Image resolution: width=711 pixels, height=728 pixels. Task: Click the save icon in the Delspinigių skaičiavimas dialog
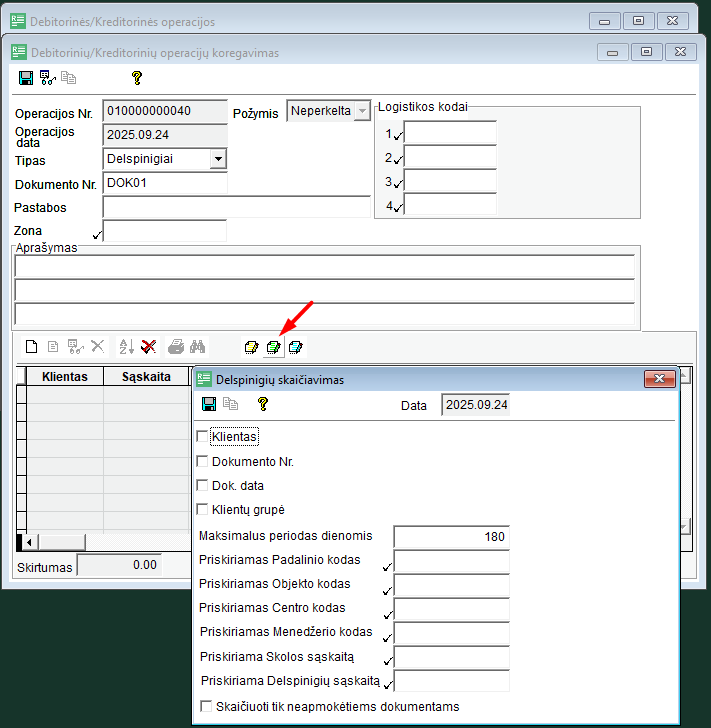click(209, 404)
